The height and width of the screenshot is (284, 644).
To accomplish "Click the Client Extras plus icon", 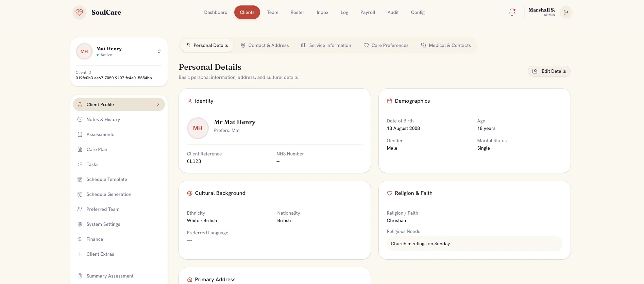I will pos(80,254).
